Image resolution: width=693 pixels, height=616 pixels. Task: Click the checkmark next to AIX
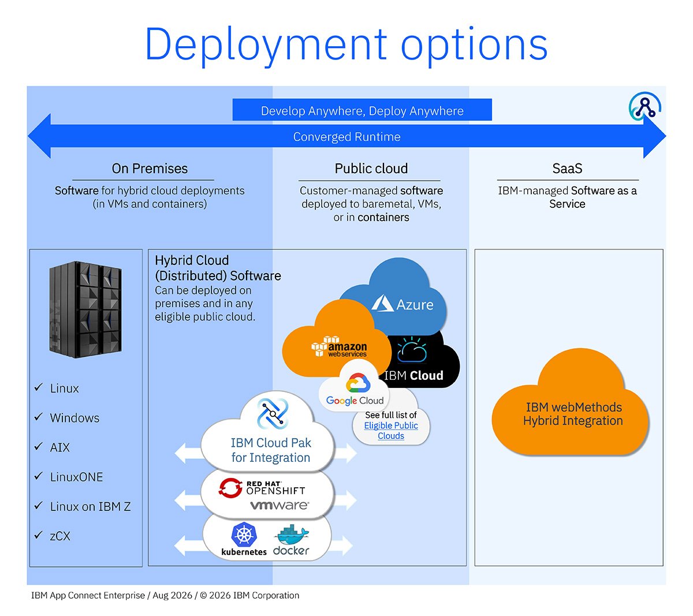pyautogui.click(x=39, y=446)
